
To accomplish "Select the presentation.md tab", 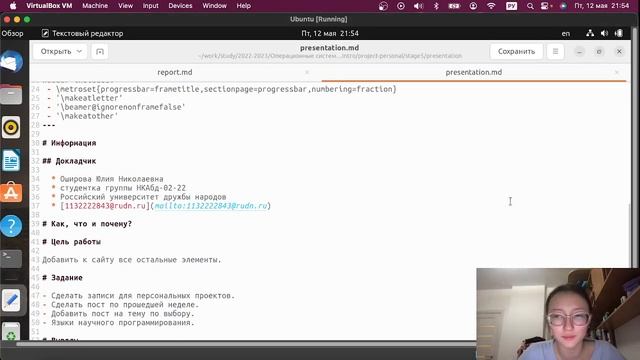I will [473, 72].
